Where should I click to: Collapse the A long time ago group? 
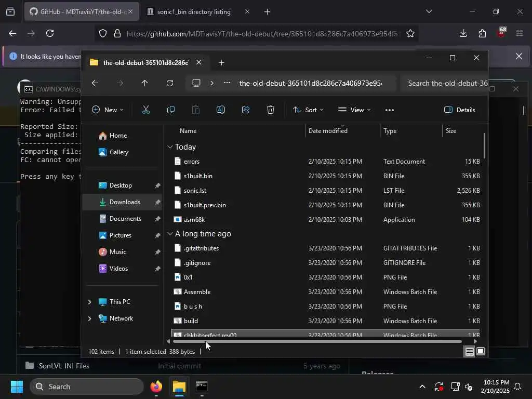(x=170, y=234)
